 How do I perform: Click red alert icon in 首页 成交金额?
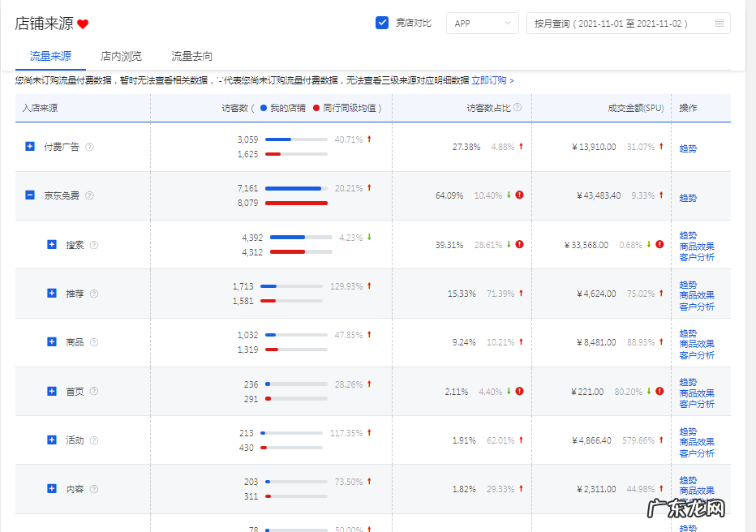(x=659, y=391)
